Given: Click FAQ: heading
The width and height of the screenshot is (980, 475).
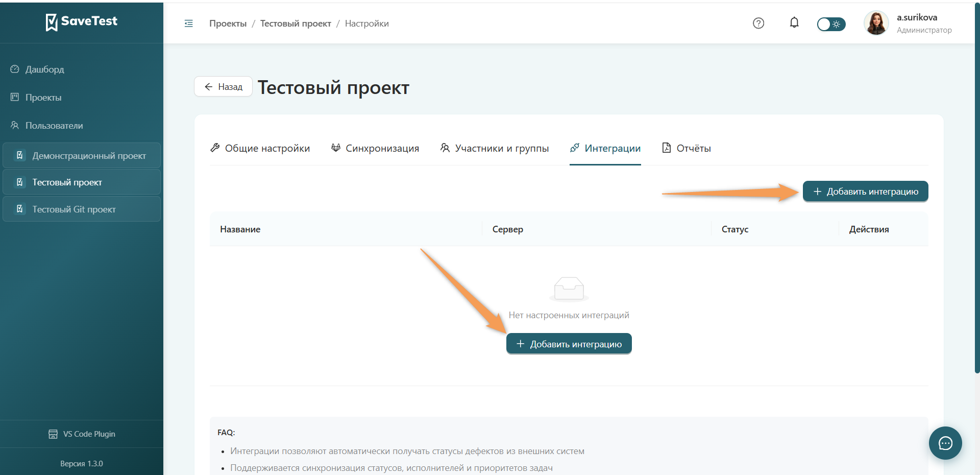Looking at the screenshot, I should point(226,433).
